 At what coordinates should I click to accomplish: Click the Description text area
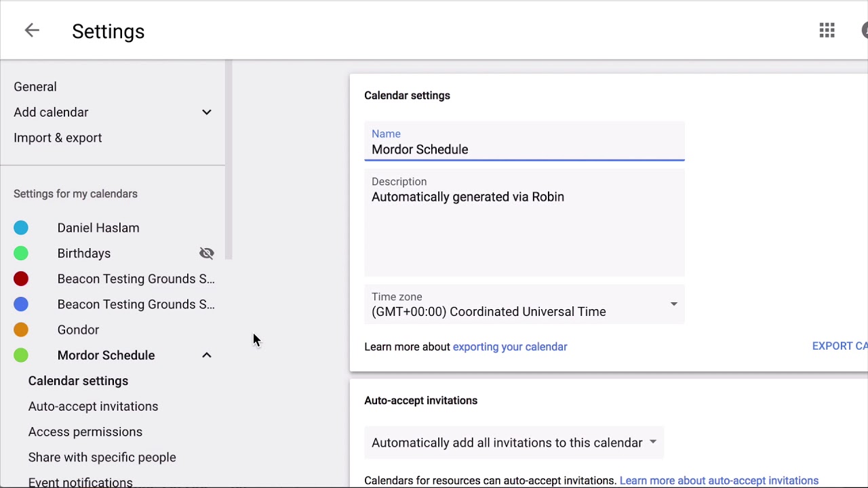(524, 224)
